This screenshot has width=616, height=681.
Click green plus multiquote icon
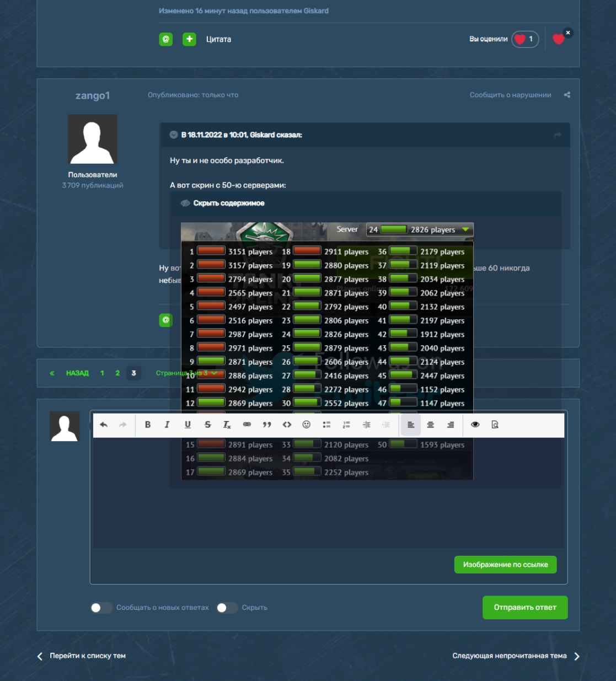click(x=189, y=39)
